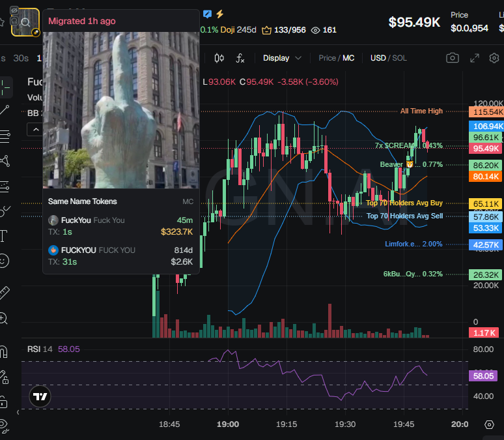Click the crown holders rank icon

click(266, 31)
